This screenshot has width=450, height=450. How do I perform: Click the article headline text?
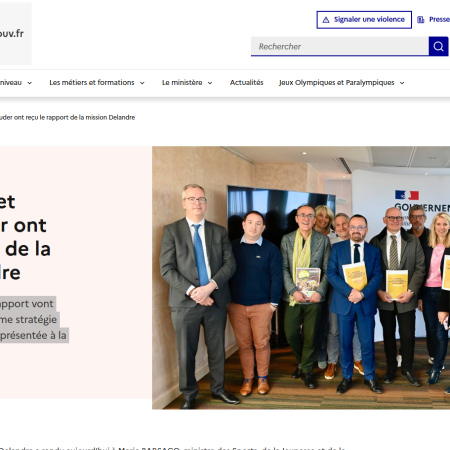point(25,237)
